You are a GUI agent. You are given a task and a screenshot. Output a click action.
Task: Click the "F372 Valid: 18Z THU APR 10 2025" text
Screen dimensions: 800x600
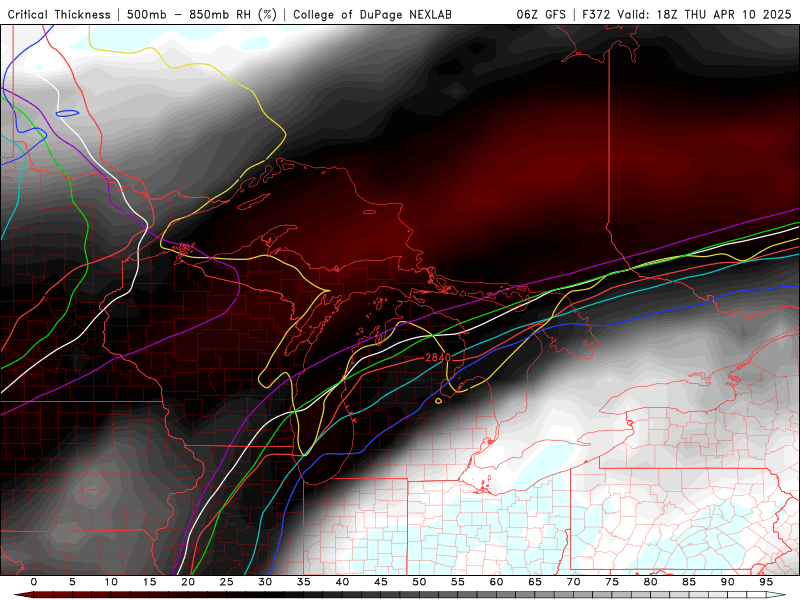(687, 15)
